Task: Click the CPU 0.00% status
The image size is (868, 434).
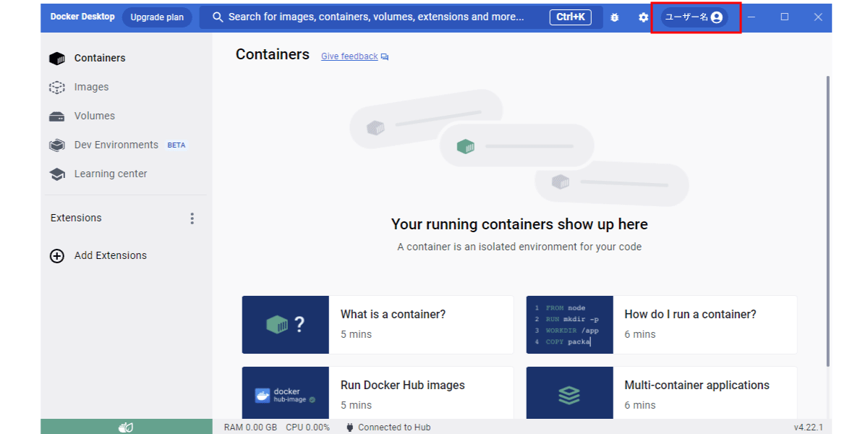Action: [307, 427]
